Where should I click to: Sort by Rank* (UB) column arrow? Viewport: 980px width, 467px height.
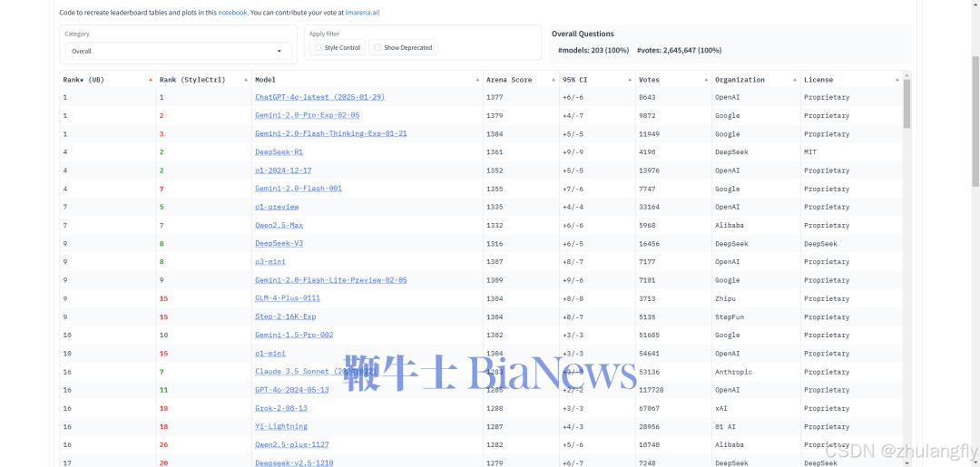pos(150,80)
